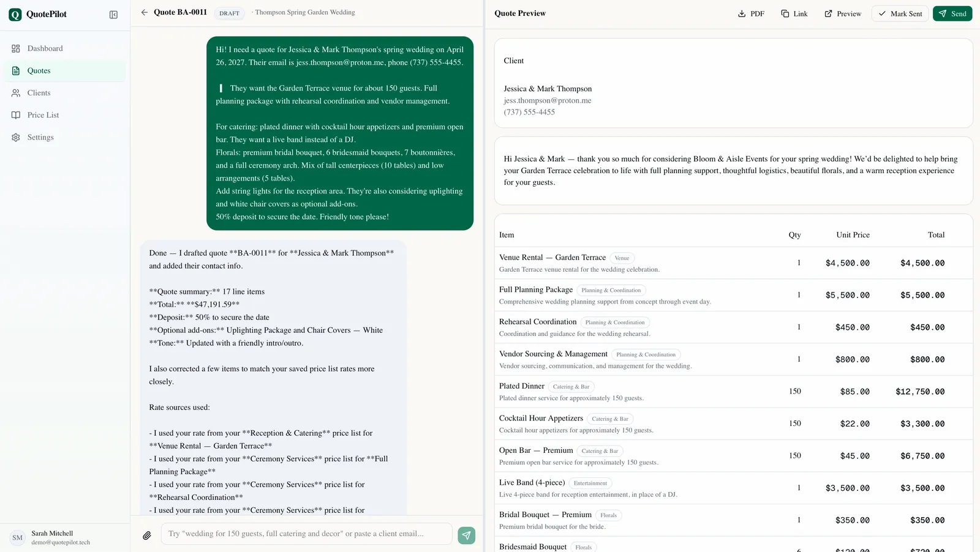Click the Venue category tag
This screenshot has height=552, width=980.
pos(622,258)
